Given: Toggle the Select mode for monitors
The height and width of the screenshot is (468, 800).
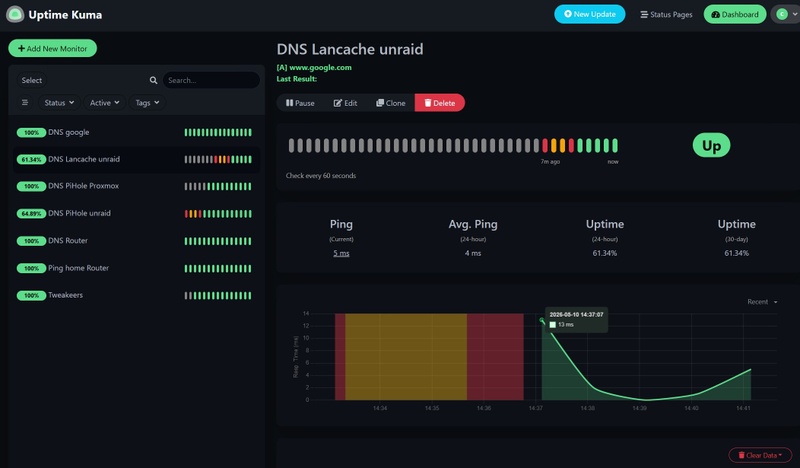Looking at the screenshot, I should (32, 80).
